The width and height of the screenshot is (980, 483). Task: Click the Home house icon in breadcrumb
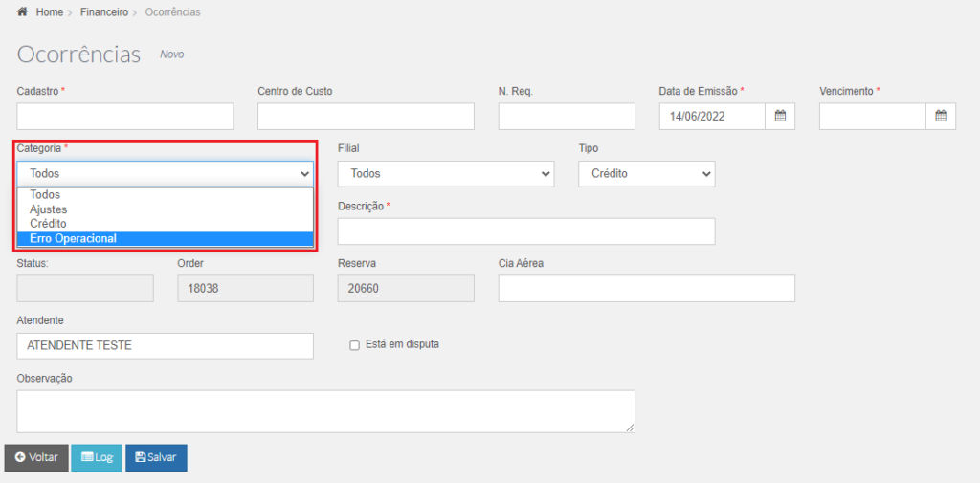pyautogui.click(x=22, y=11)
